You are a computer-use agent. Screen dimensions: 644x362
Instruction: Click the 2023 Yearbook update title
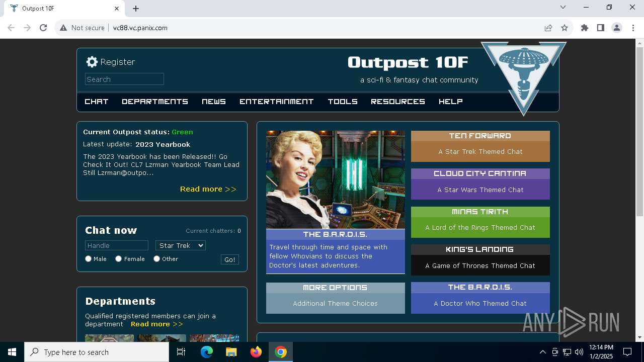click(x=163, y=144)
